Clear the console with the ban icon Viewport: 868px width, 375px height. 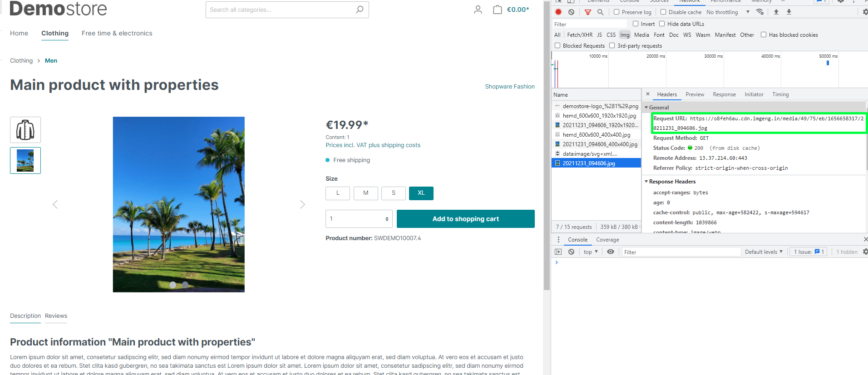[x=572, y=252]
